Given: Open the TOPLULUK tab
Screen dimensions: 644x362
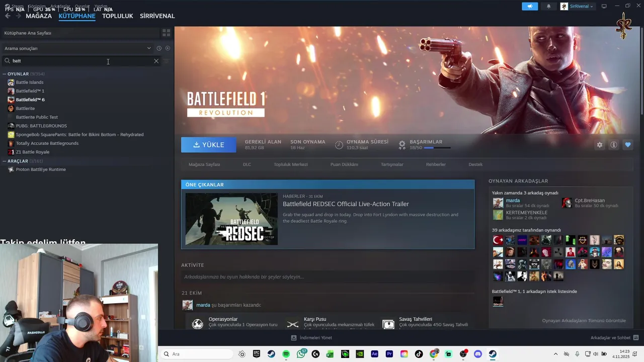Looking at the screenshot, I should tap(118, 16).
